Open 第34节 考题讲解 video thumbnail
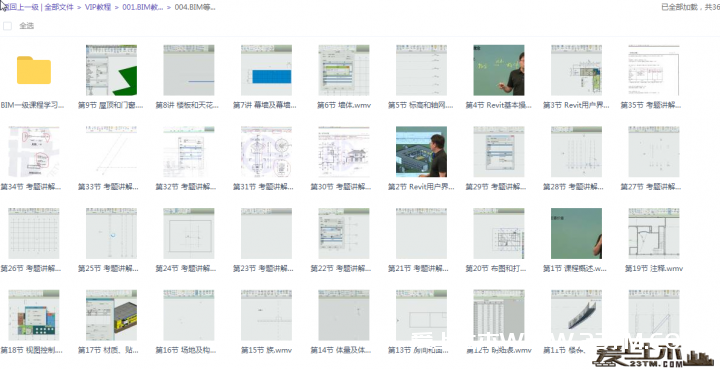This screenshot has width=720, height=369. coord(34,152)
